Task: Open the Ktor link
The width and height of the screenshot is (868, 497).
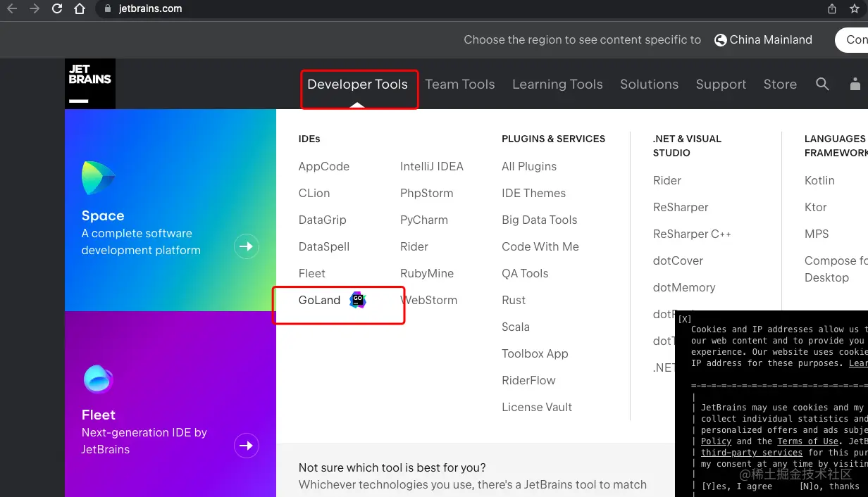Action: coord(816,207)
